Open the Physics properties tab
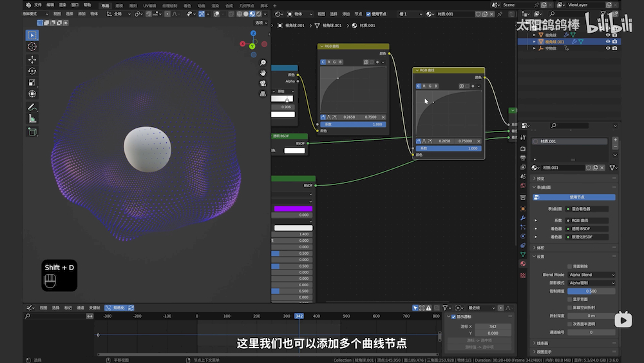Image resolution: width=644 pixels, height=363 pixels. [523, 237]
